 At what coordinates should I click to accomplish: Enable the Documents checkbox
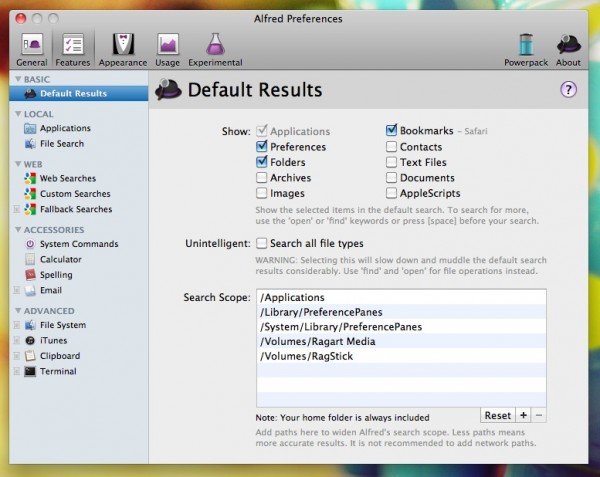[391, 178]
